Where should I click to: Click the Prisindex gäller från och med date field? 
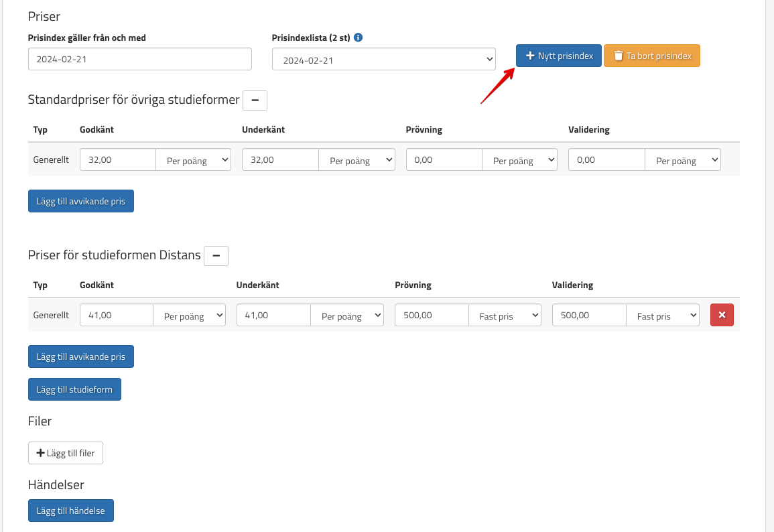coord(139,59)
